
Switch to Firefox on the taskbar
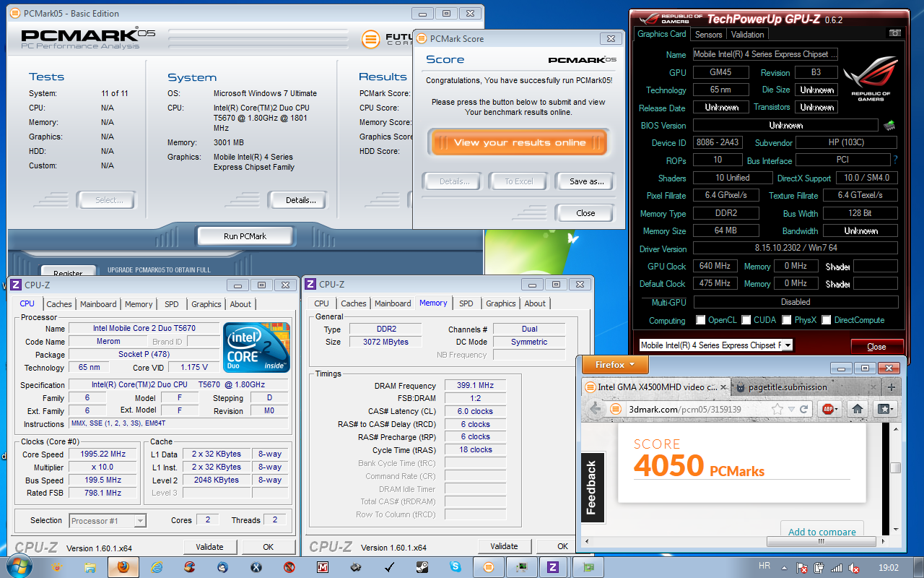[x=123, y=567]
